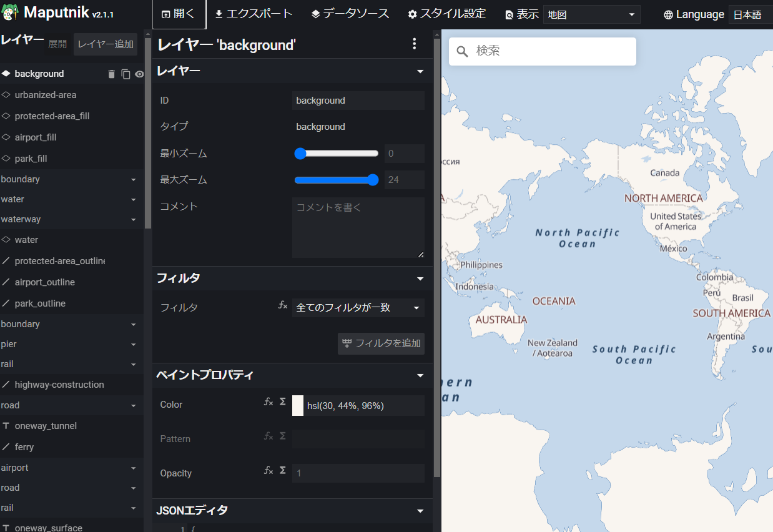773x532 pixels.
Task: Click the map 検索 search field
Action: [x=543, y=51]
